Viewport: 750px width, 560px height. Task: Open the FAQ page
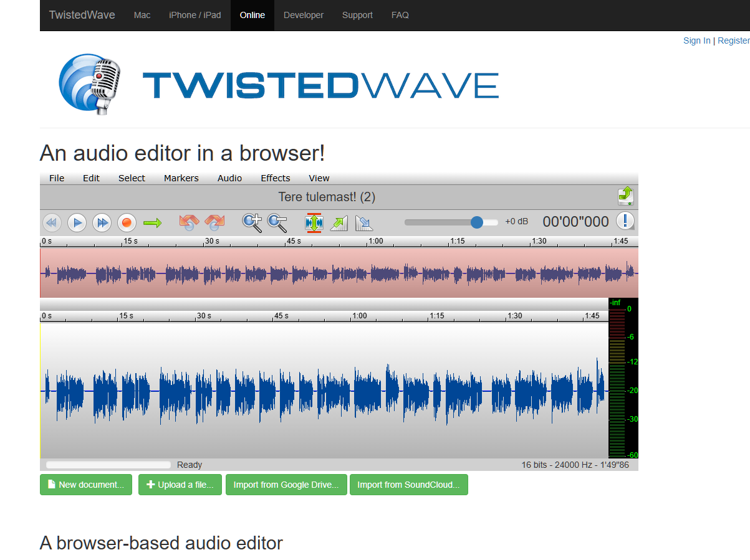(x=400, y=15)
